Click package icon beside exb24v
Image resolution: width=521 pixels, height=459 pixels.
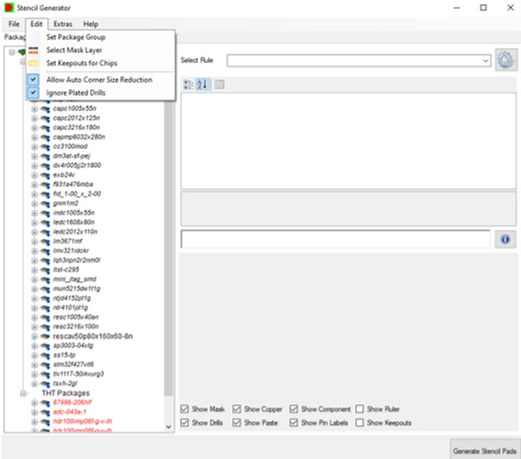point(45,175)
